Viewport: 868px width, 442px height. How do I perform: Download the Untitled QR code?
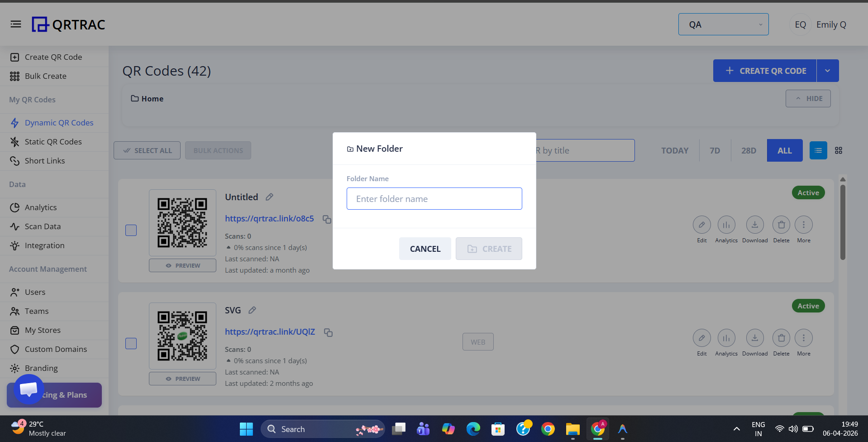[754, 224]
